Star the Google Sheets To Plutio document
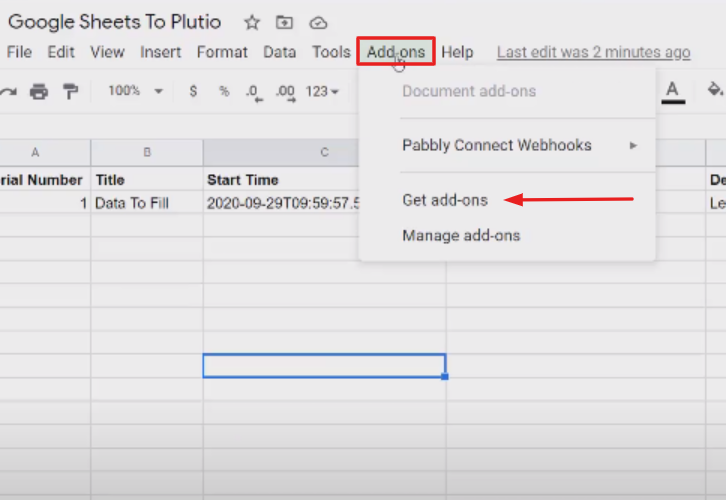This screenshot has height=500, width=726. 252,22
